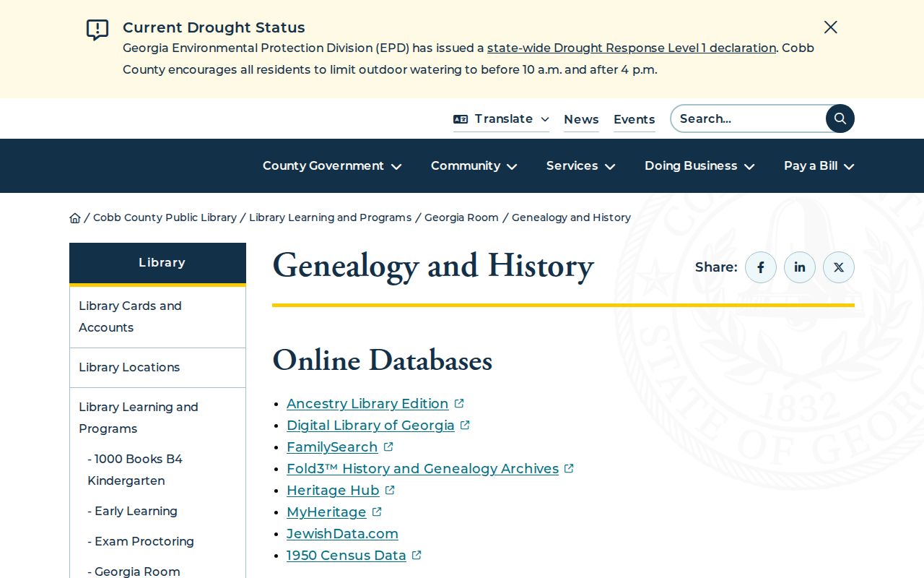This screenshot has height=578, width=924.
Task: Open Library Cards and Accounts sidebar item
Action: [157, 316]
